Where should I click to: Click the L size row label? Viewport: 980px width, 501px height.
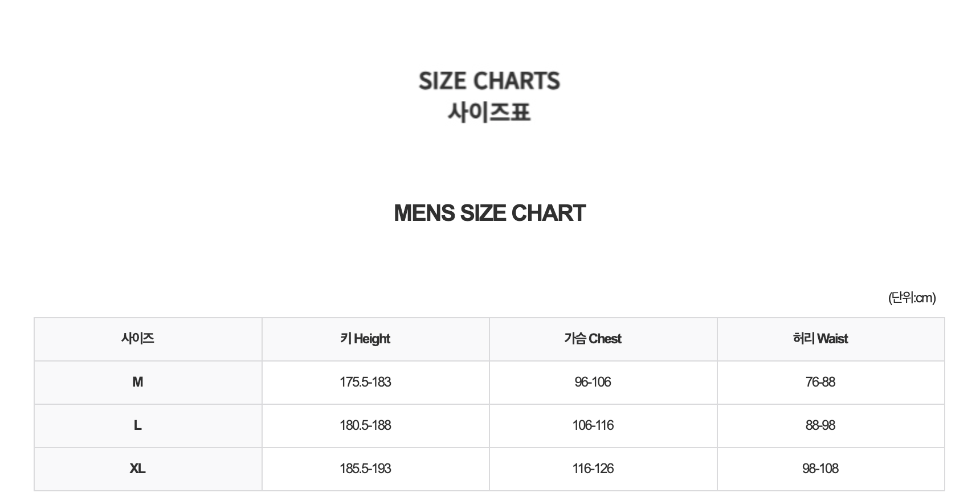pos(137,425)
